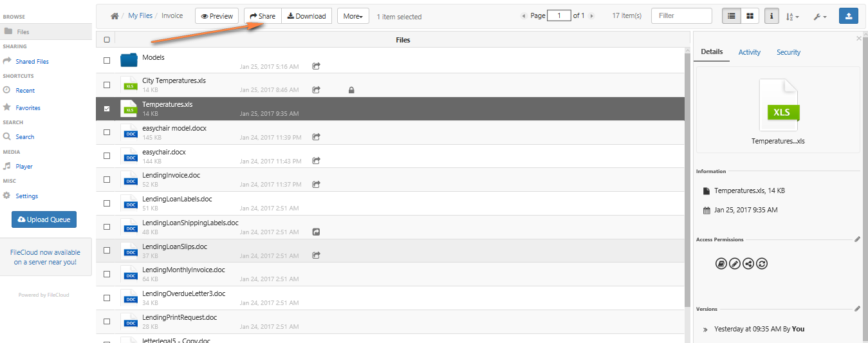Open Shared Files in sidebar
Image resolution: width=868 pixels, height=343 pixels.
(32, 62)
